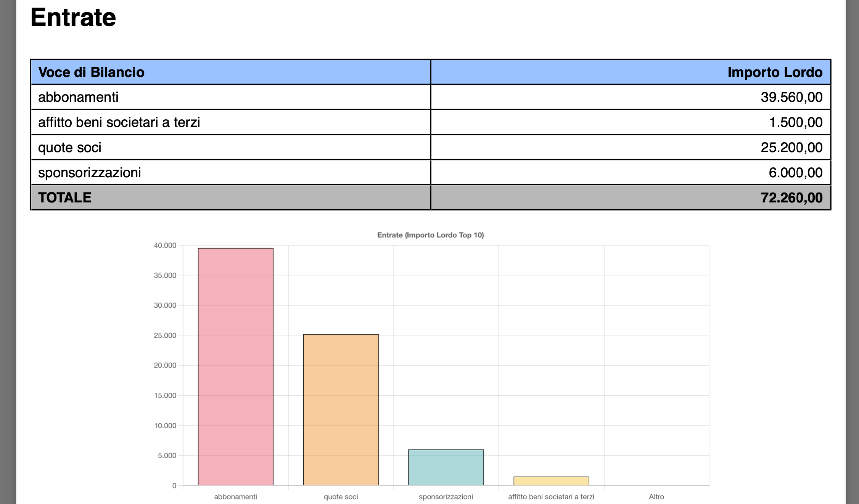Image resolution: width=859 pixels, height=504 pixels.
Task: Click the pink abbonamenti bar
Action: pos(235,366)
